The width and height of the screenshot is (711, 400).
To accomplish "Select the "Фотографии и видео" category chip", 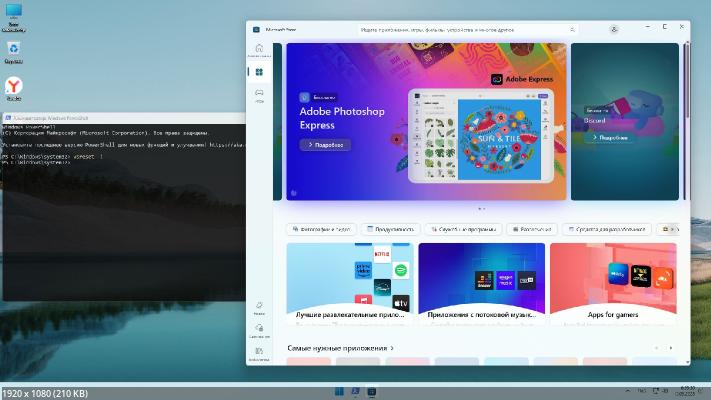I will (319, 229).
